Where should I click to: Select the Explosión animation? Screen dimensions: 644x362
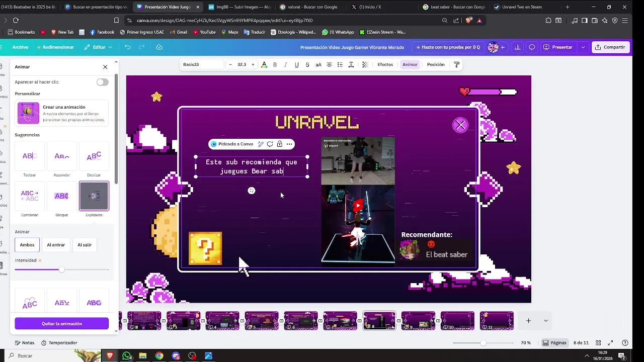94,196
